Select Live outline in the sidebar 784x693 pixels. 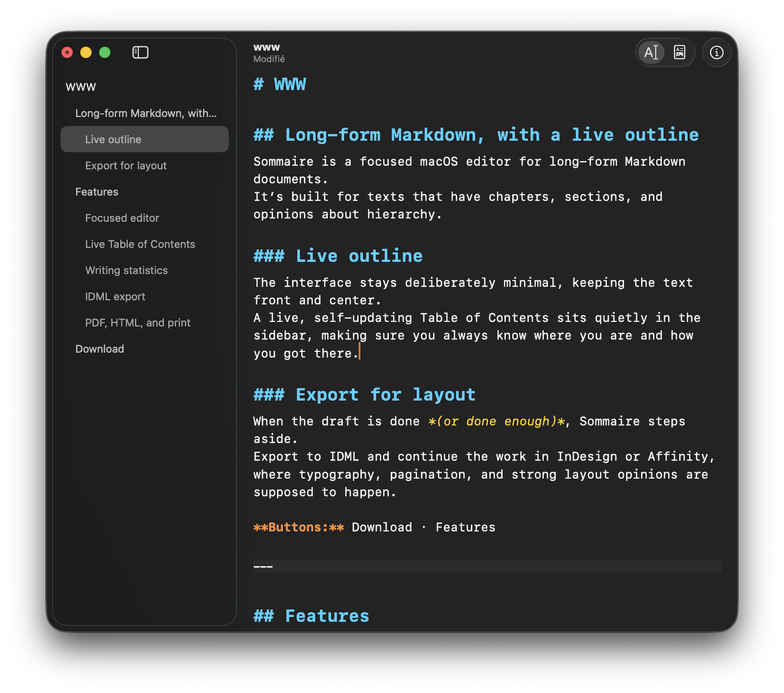point(113,140)
